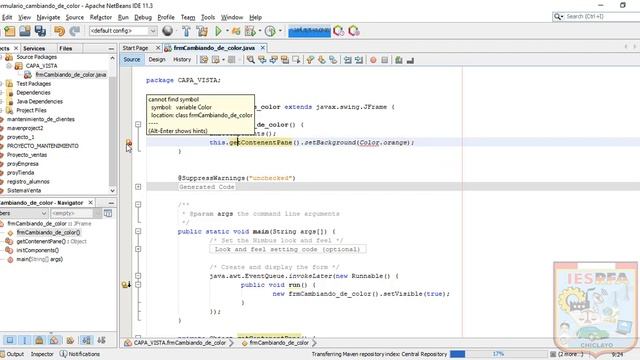Image resolution: width=640 pixels, height=360 pixels.
Task: Click the Apply Code Changes clock icon
Action: [270, 31]
